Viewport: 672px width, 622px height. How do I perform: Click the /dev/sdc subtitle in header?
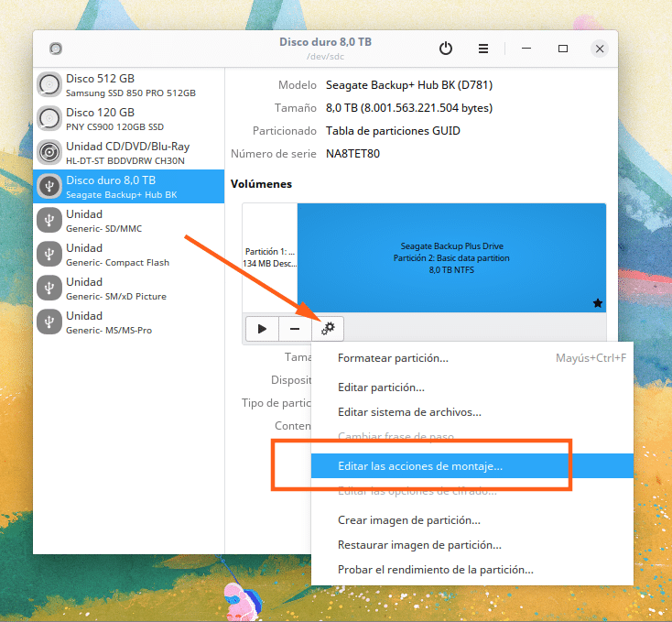tap(325, 57)
